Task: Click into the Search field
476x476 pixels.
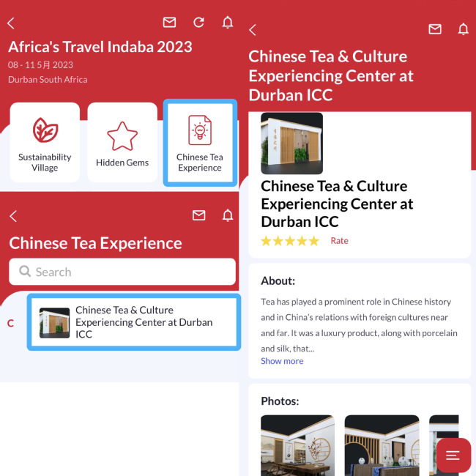Action: click(122, 272)
